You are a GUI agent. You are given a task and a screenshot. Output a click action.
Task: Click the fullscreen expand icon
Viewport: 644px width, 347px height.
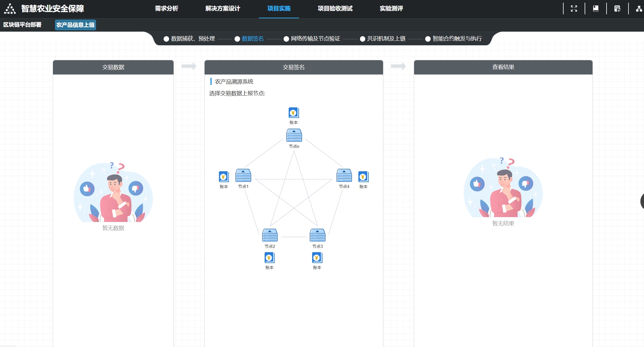click(x=574, y=9)
